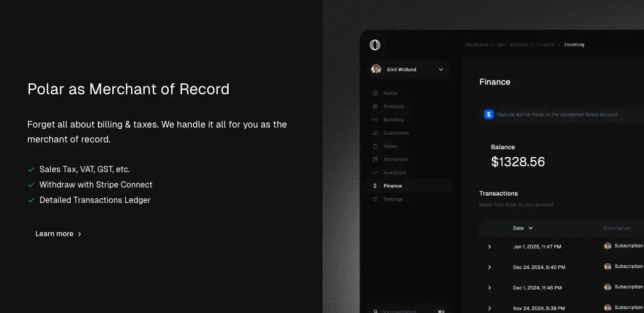Expand the Jan 1, 2025 transaction row

489,246
